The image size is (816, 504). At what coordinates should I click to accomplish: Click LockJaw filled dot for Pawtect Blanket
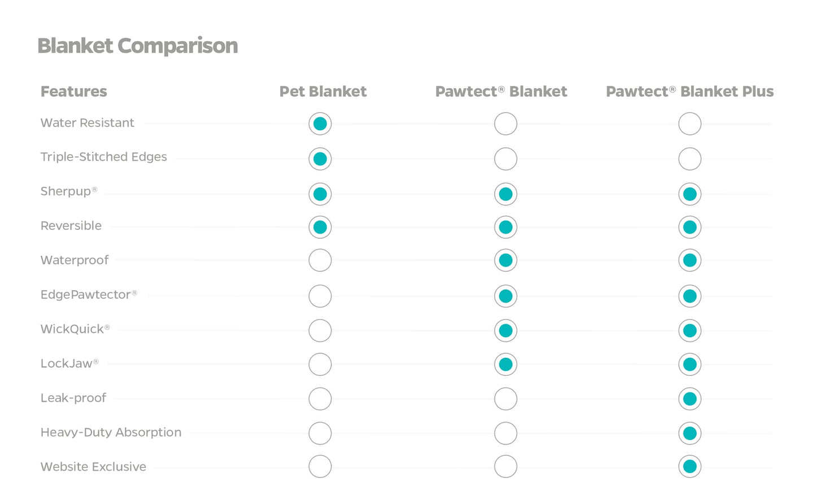(505, 365)
